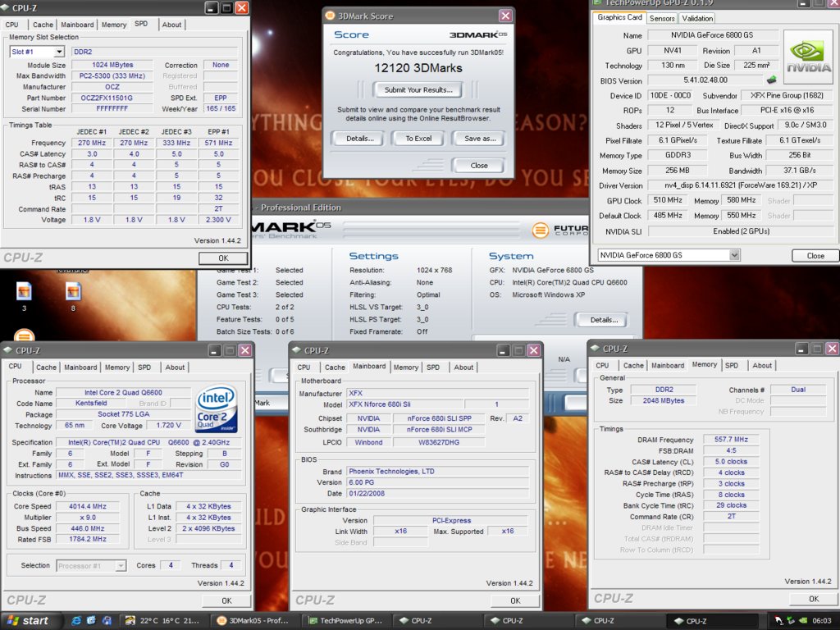840x630 pixels.
Task: Click Details button in 3DMark Score dialog
Action: (x=360, y=138)
